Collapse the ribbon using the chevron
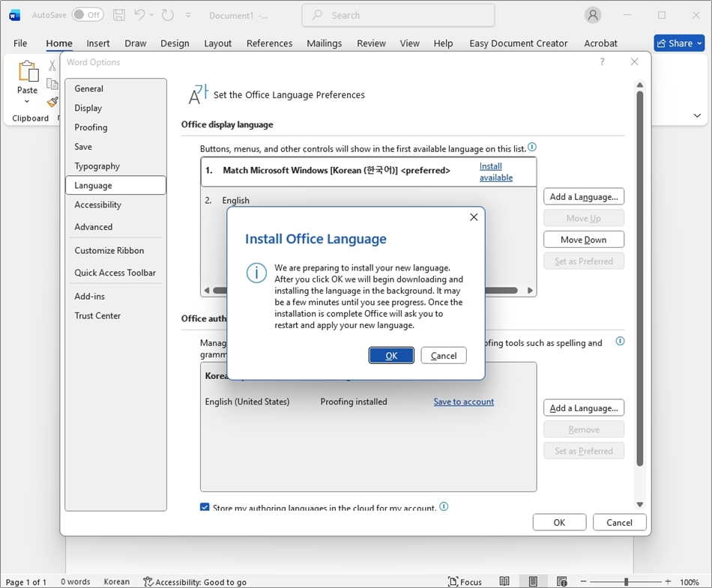The height and width of the screenshot is (588, 712). (697, 116)
